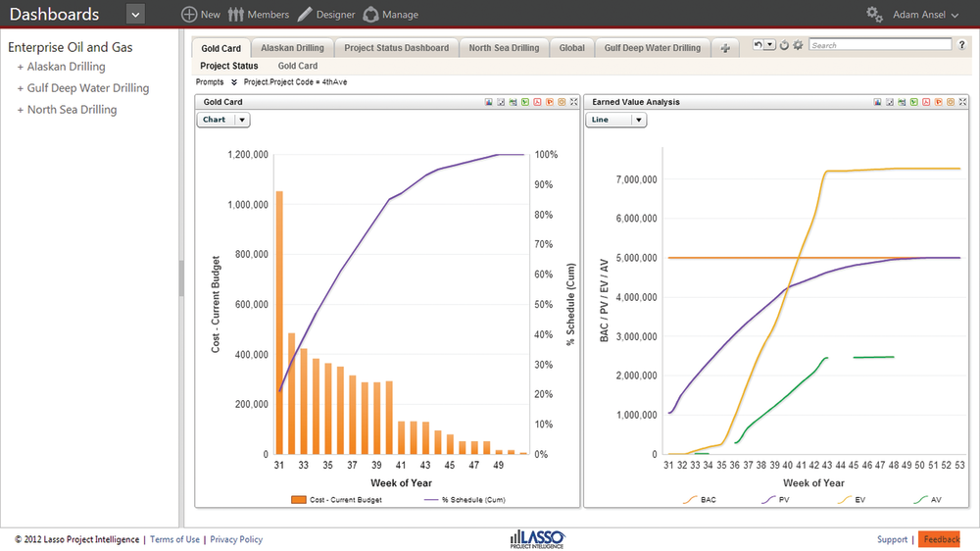Maximize the Earned Value Analysis panel
This screenshot has width=980, height=551.
tap(962, 102)
